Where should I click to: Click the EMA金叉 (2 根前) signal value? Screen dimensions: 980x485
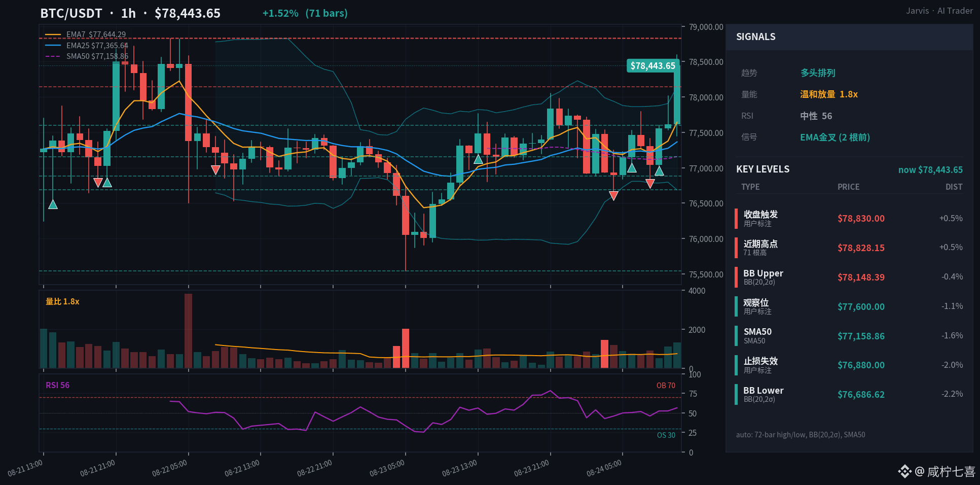[835, 137]
